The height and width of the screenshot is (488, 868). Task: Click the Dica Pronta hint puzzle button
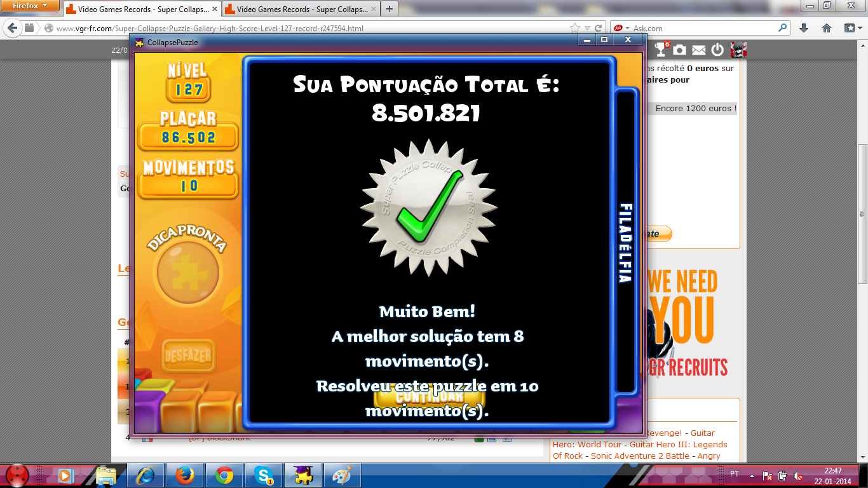(187, 273)
